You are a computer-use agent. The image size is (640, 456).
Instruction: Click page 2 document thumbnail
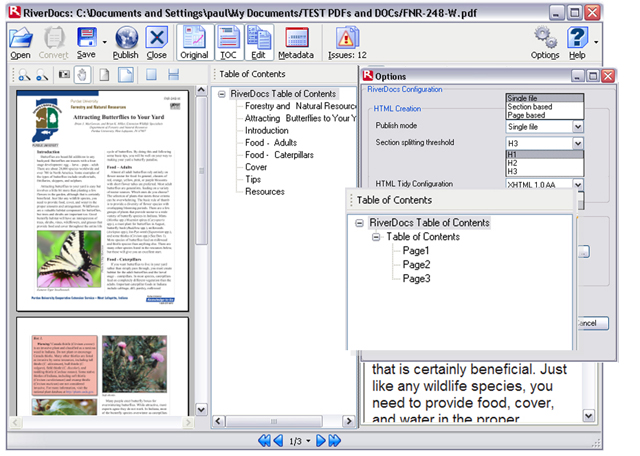102,367
